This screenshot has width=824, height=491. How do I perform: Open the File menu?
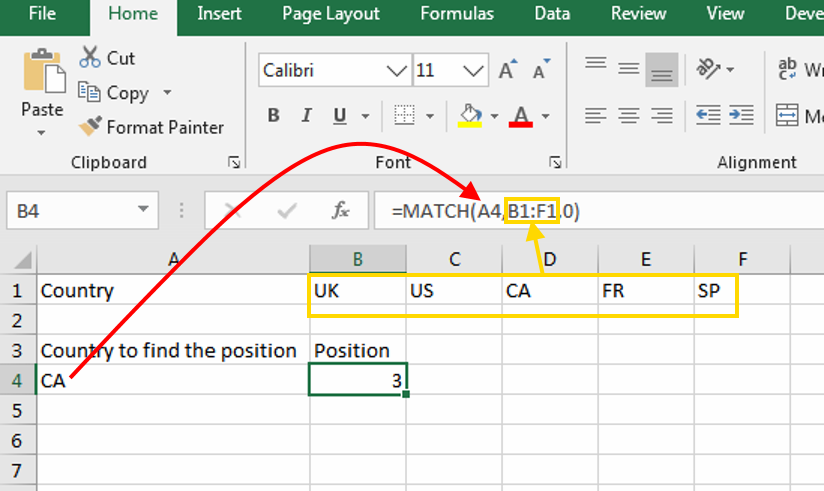42,14
